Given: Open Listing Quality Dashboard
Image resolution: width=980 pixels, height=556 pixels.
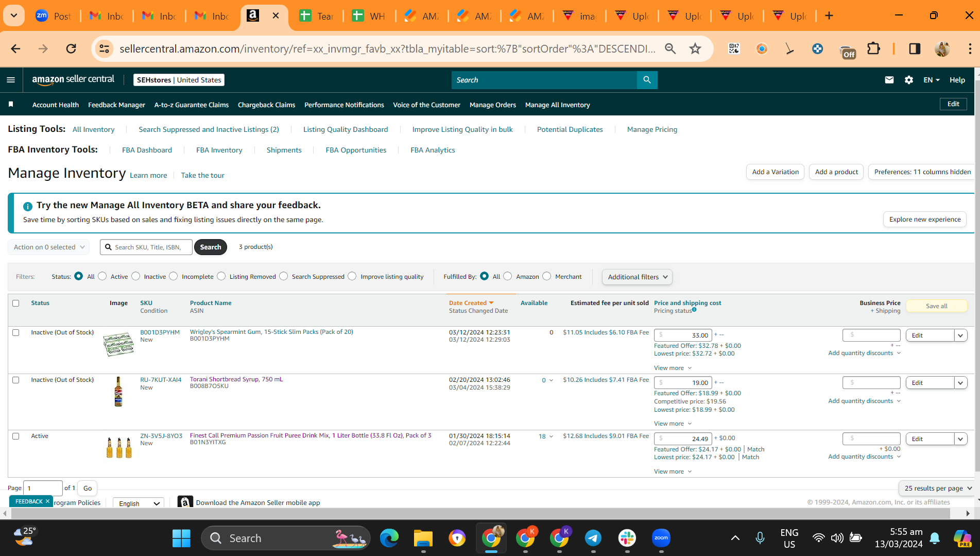Looking at the screenshot, I should [346, 129].
